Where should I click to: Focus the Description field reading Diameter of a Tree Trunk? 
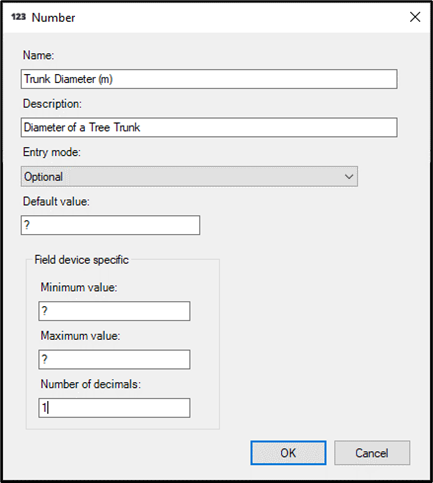pos(209,127)
